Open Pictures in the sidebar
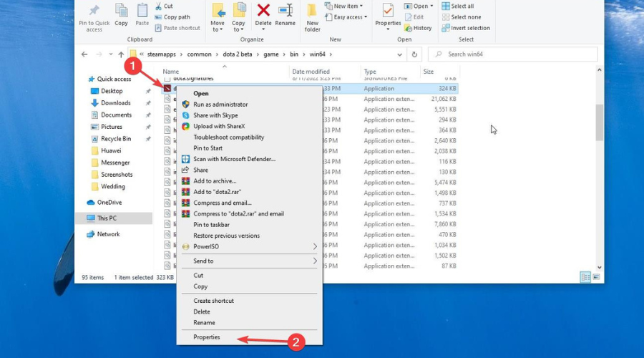Viewport: 644px width, 358px height. [x=112, y=127]
